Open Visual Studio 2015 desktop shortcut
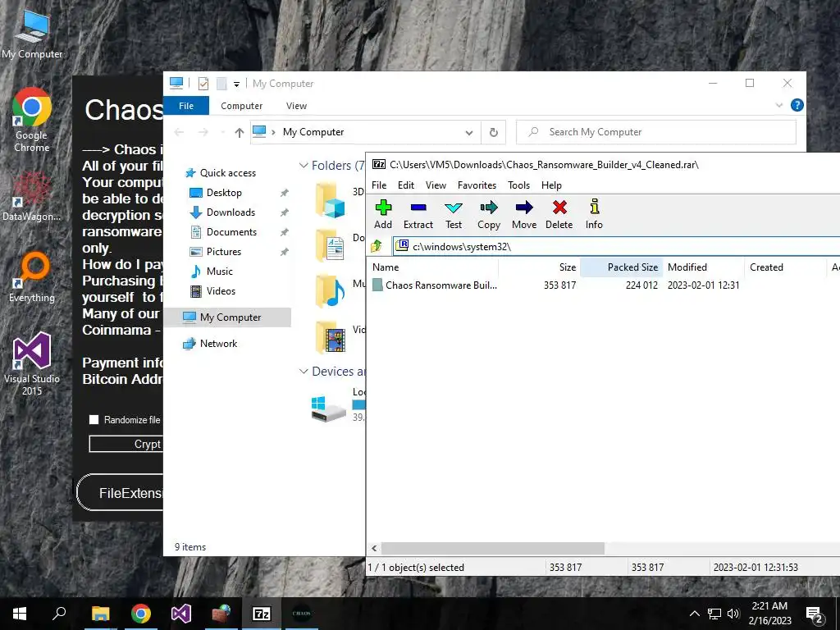Screen dimensions: 840x630 tap(32, 363)
